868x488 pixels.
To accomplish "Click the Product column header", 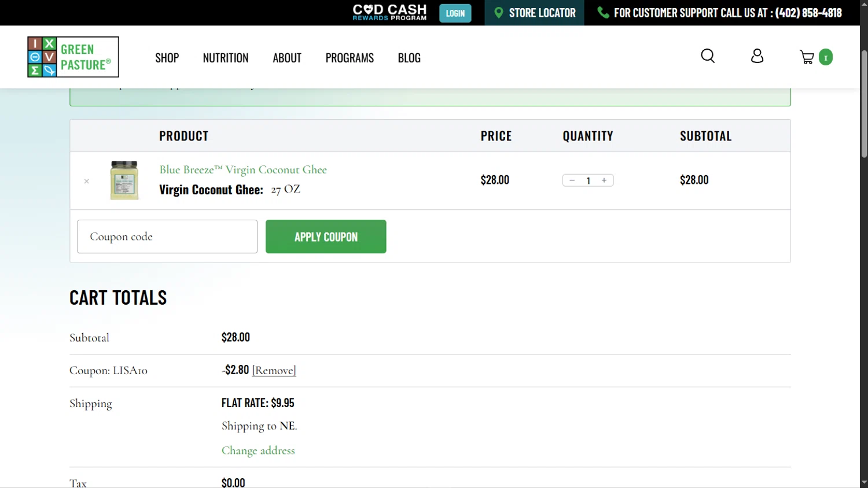I will point(183,136).
